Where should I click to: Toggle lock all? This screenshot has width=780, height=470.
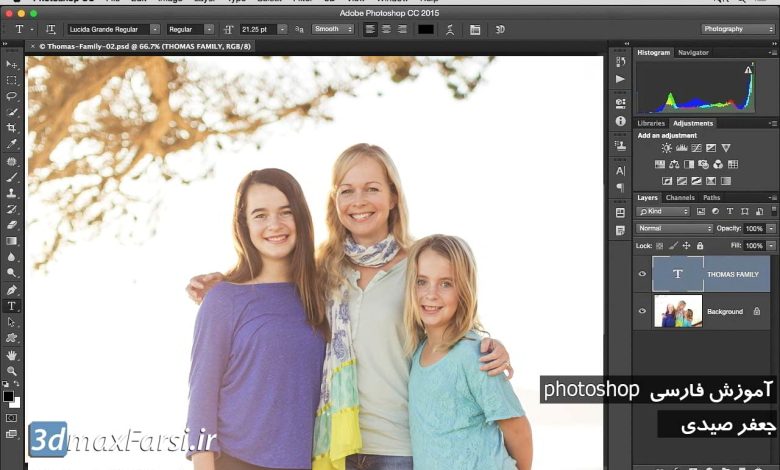point(700,246)
